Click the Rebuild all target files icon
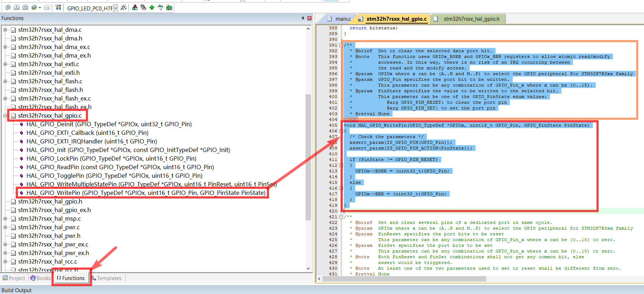The image size is (644, 294). (25, 8)
